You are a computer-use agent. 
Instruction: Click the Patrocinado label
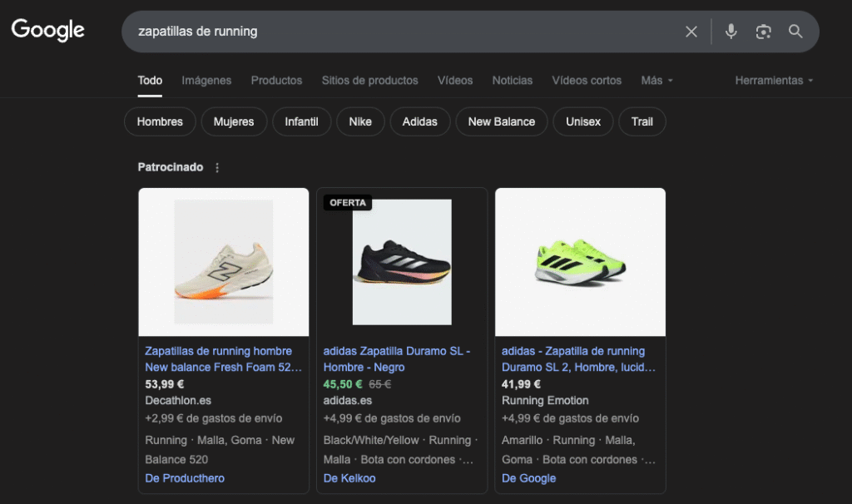point(171,167)
